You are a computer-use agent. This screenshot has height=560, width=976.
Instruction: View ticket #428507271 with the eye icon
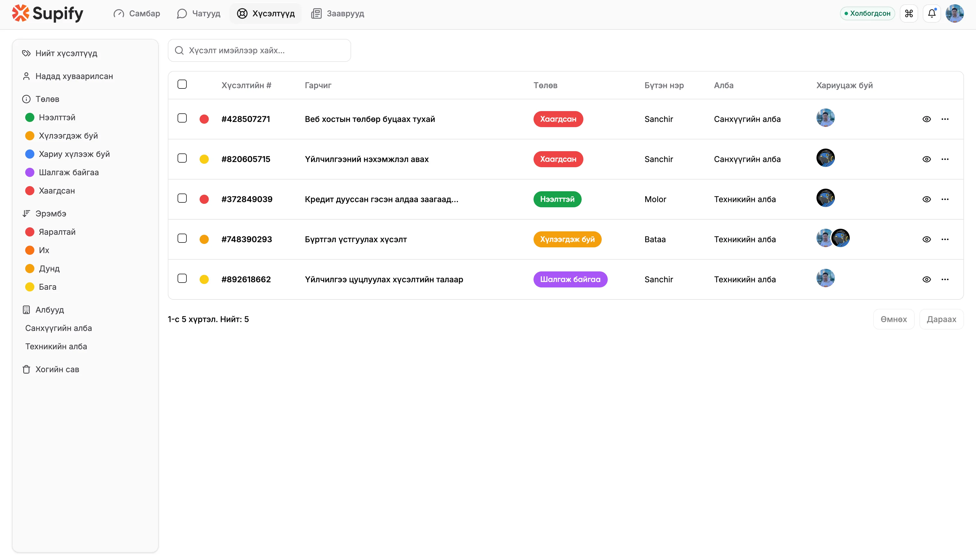click(x=926, y=119)
